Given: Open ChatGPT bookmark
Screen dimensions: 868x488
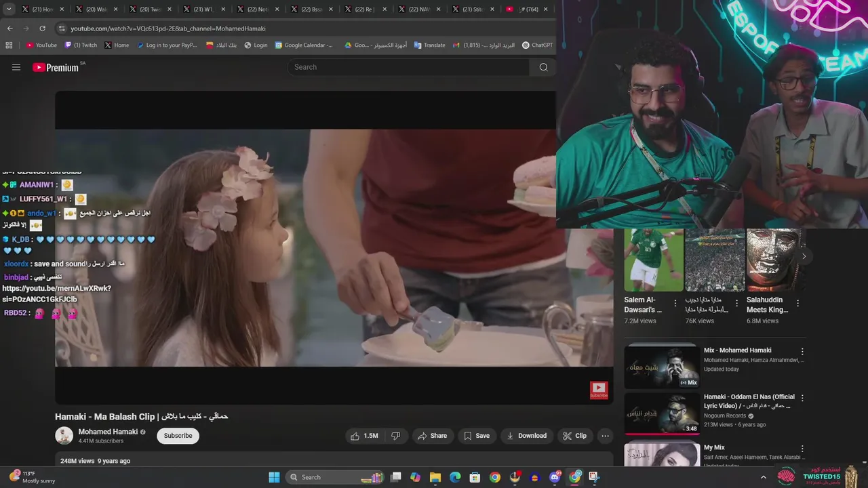Looking at the screenshot, I should [537, 45].
